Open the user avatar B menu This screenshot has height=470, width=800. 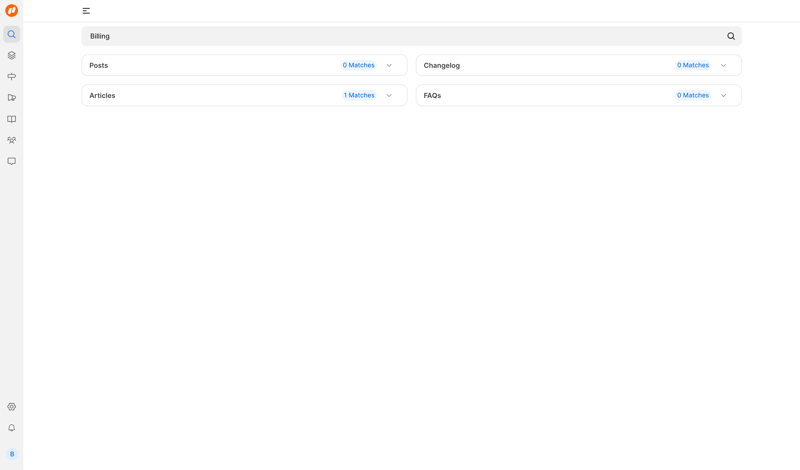12,454
